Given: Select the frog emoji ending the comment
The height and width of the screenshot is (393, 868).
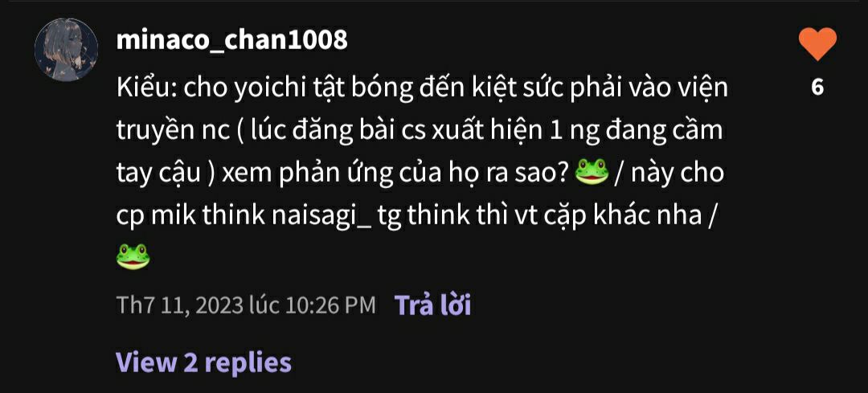Looking at the screenshot, I should (133, 256).
